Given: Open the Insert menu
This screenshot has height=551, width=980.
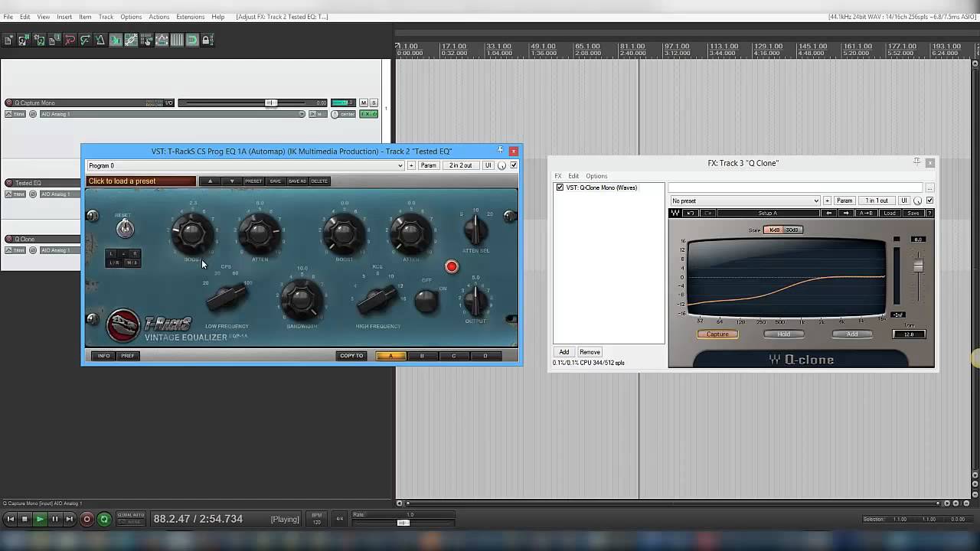Looking at the screenshot, I should pos(64,17).
